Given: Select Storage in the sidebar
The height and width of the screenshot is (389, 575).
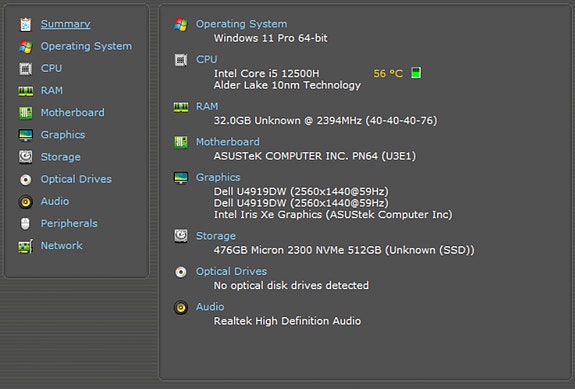Looking at the screenshot, I should click(61, 157).
